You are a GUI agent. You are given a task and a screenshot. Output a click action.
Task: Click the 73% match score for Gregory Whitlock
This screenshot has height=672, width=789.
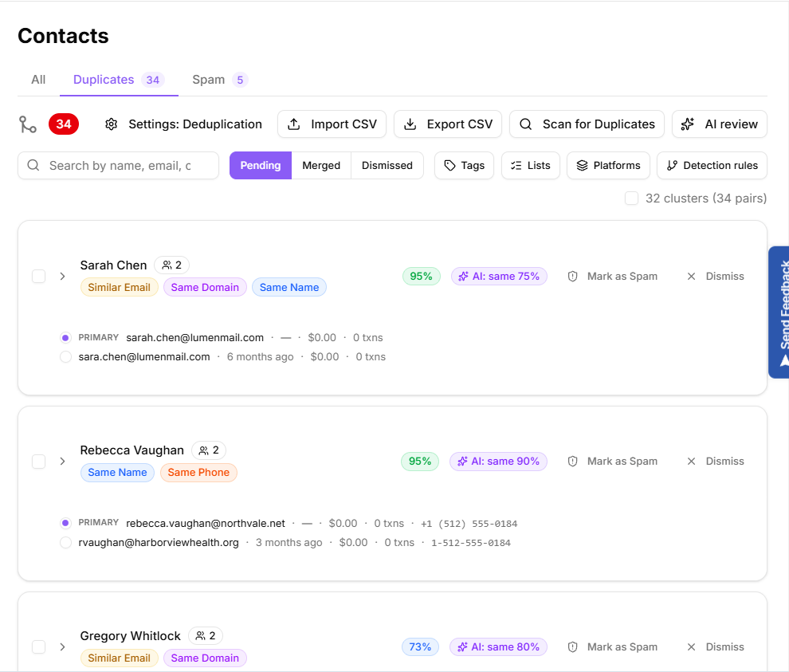point(420,647)
